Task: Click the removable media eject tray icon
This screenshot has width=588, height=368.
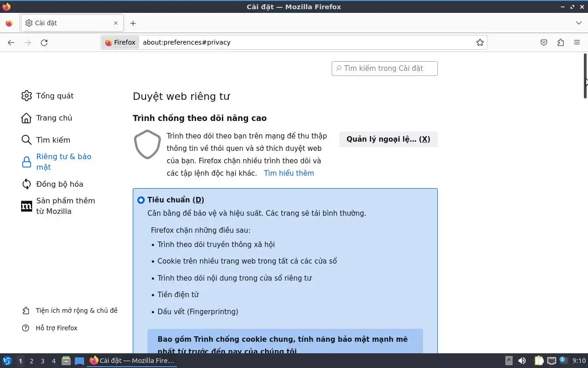Action: coord(509,361)
